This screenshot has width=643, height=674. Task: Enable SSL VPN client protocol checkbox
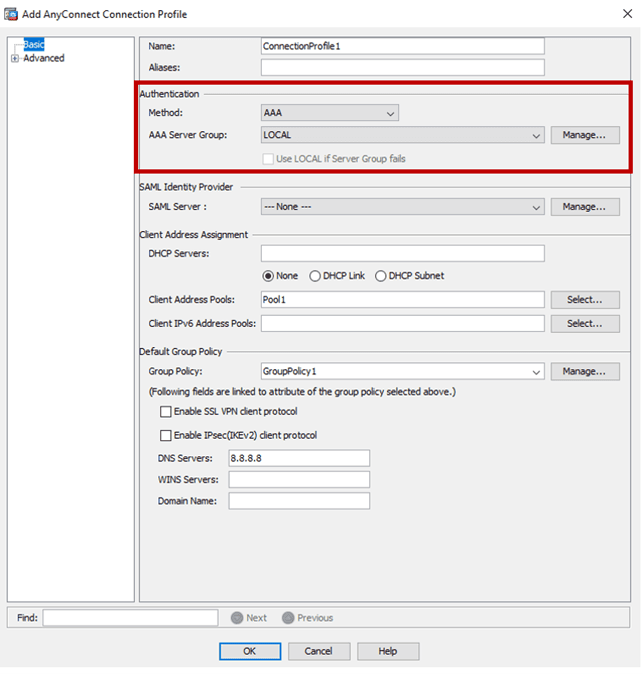coord(166,411)
